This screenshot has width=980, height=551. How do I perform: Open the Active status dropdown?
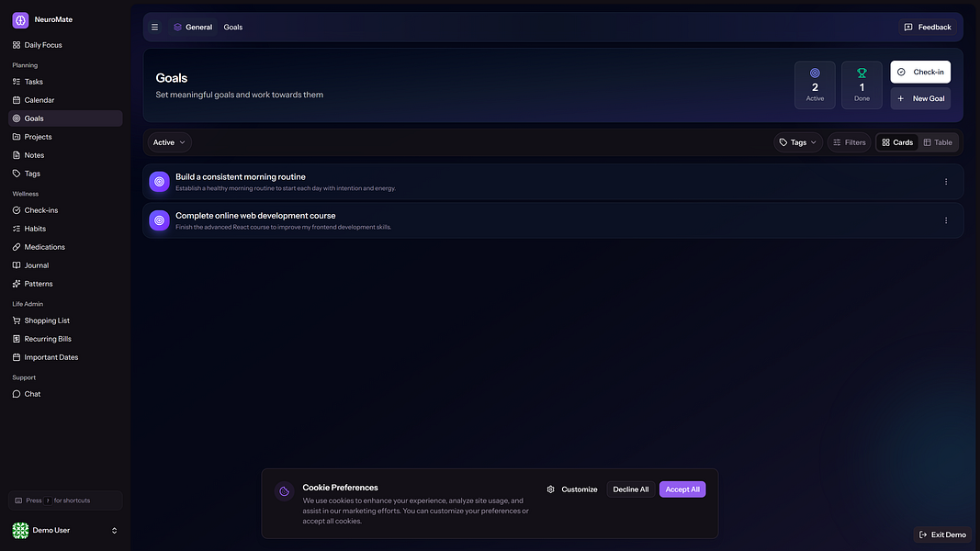coord(169,142)
